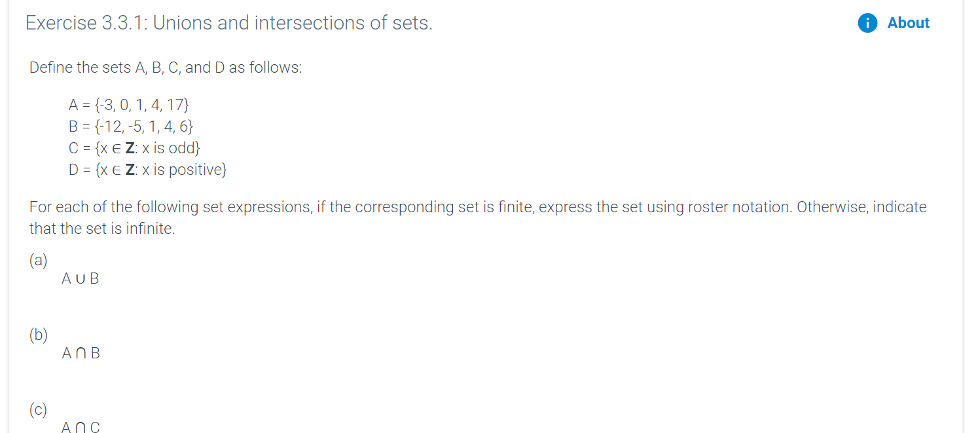Open the About link

click(908, 23)
